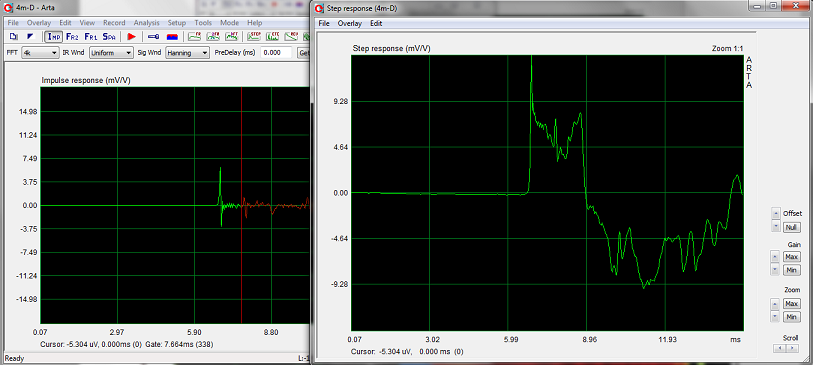Open the Analysis menu

147,23
